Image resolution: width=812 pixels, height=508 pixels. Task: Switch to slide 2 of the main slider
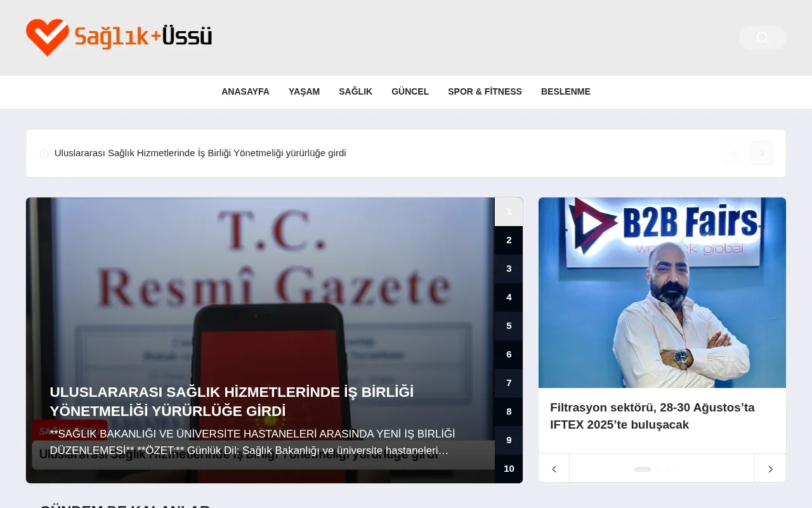click(509, 240)
